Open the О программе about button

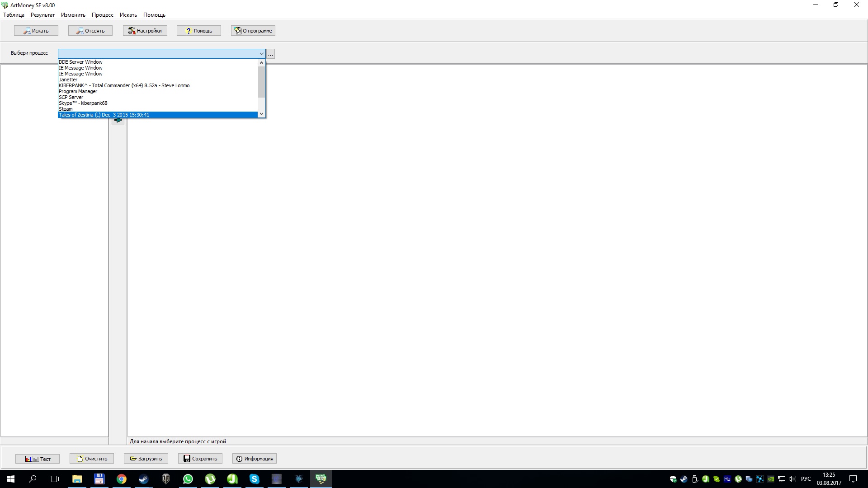(x=253, y=31)
